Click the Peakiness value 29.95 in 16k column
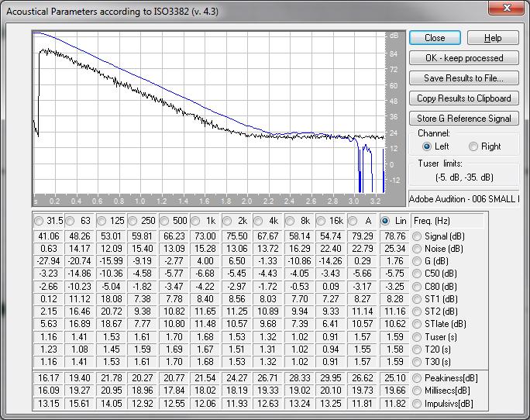Viewport: 530px width, 420px height. pos(331,377)
